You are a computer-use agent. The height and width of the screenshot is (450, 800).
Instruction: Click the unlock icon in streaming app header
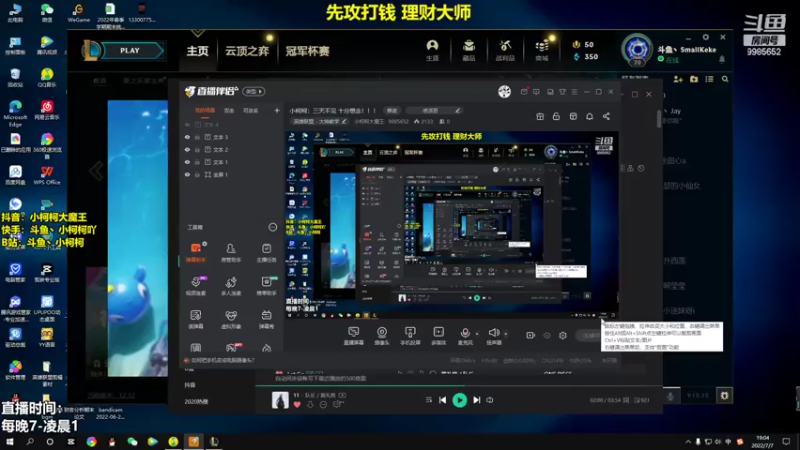[x=556, y=116]
